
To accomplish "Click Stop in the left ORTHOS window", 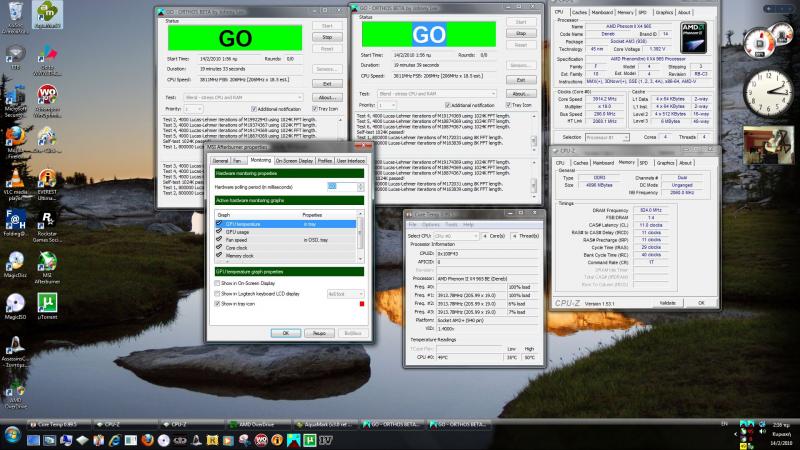I will click(x=327, y=37).
